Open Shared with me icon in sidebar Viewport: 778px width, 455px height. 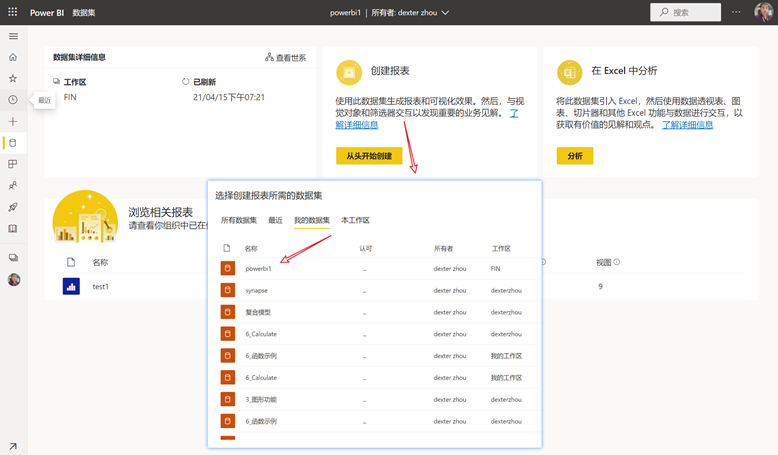click(x=13, y=186)
